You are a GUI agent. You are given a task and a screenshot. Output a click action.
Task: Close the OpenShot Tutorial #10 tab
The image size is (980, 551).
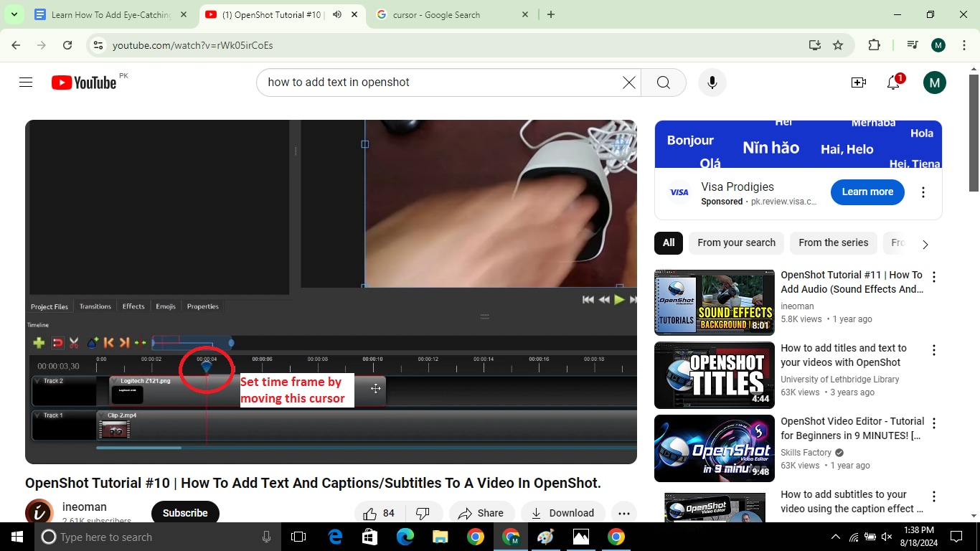coord(354,14)
